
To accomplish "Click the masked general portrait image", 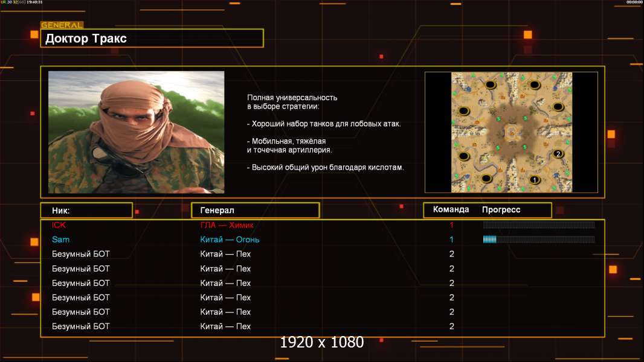I will coord(137,132).
